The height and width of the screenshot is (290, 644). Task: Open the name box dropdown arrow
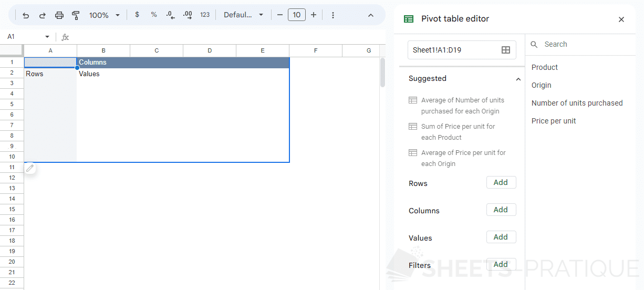click(x=47, y=37)
